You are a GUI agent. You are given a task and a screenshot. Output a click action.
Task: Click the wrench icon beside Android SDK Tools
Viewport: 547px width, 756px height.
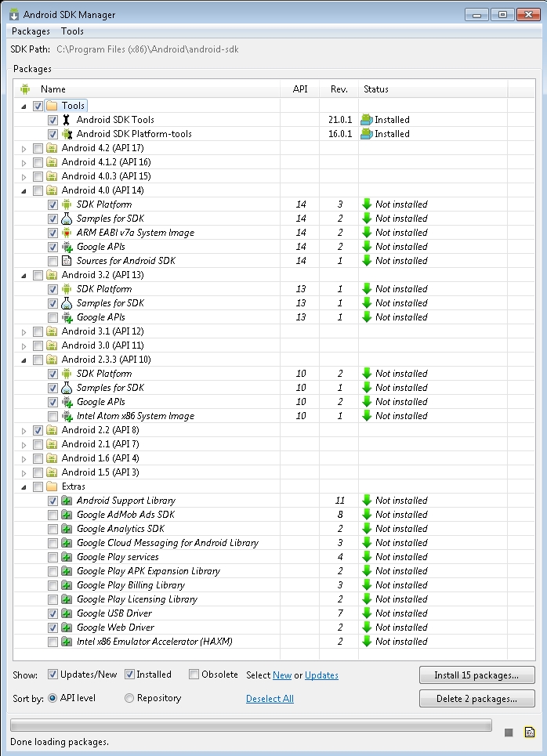(x=67, y=120)
